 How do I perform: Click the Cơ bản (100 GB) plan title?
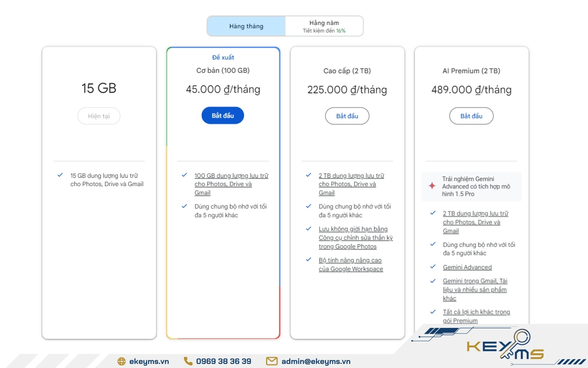[x=223, y=70]
